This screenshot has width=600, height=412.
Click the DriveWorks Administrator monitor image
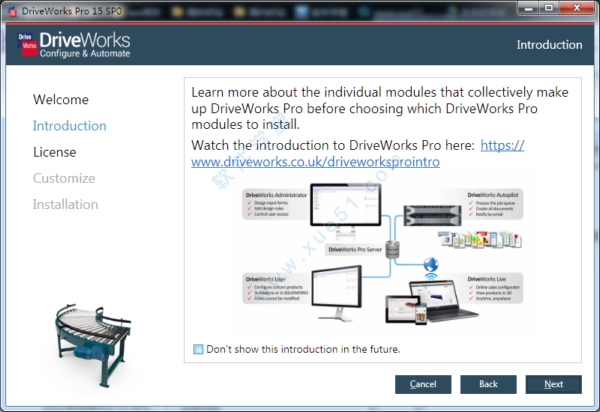[346, 210]
